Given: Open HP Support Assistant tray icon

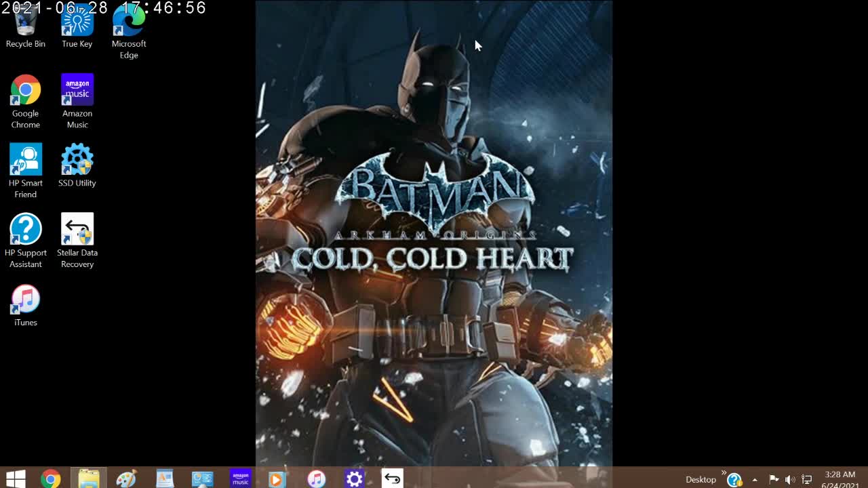Looking at the screenshot, I should (734, 480).
